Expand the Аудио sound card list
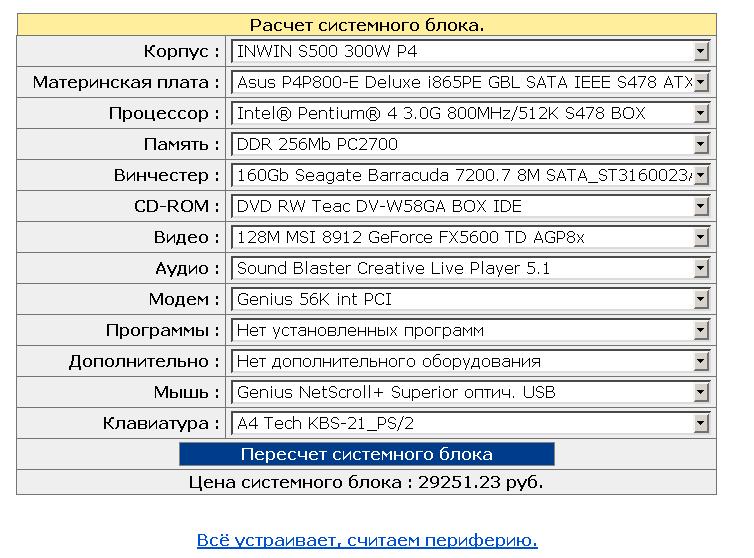The width and height of the screenshot is (754, 558). pyautogui.click(x=470, y=268)
